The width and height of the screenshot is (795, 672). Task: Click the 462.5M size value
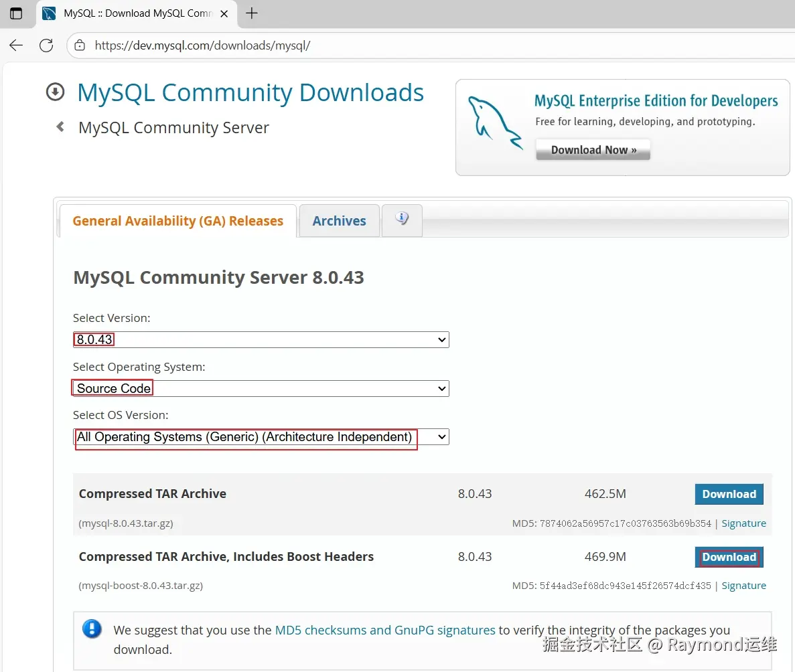(605, 494)
